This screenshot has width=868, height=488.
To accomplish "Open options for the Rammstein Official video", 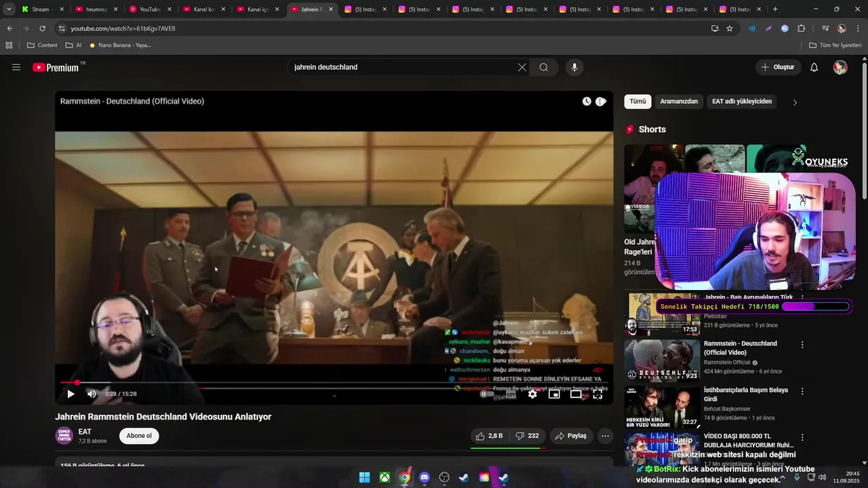I will (802, 345).
